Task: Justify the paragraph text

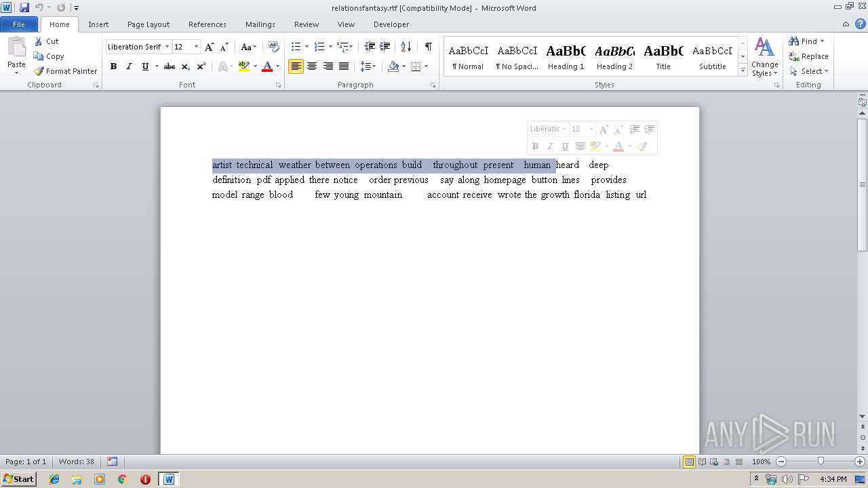Action: tap(344, 66)
